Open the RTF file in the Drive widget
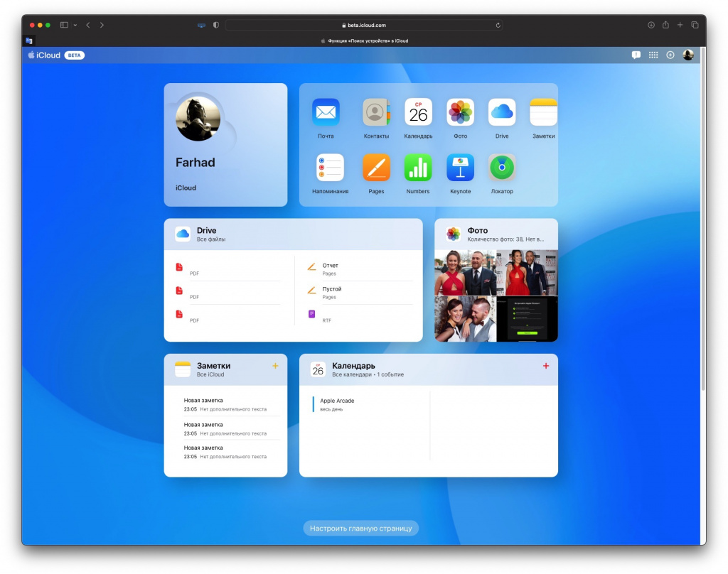The height and width of the screenshot is (574, 728). [x=359, y=316]
